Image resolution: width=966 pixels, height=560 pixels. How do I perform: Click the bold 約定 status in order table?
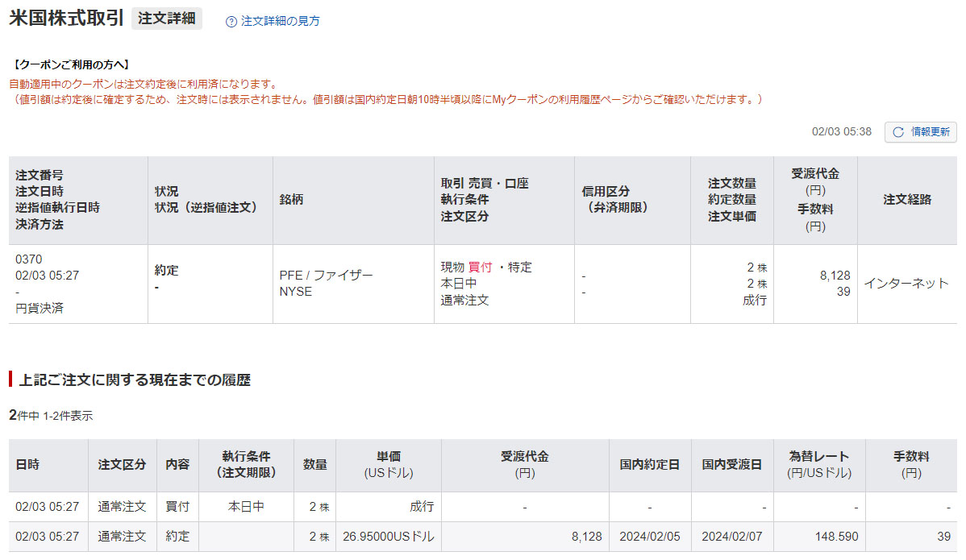[167, 271]
